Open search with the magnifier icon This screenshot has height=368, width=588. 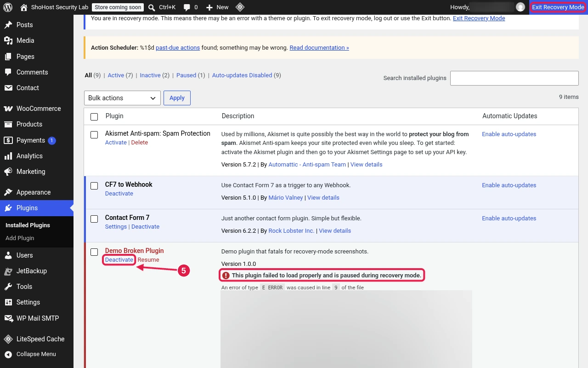pyautogui.click(x=152, y=7)
